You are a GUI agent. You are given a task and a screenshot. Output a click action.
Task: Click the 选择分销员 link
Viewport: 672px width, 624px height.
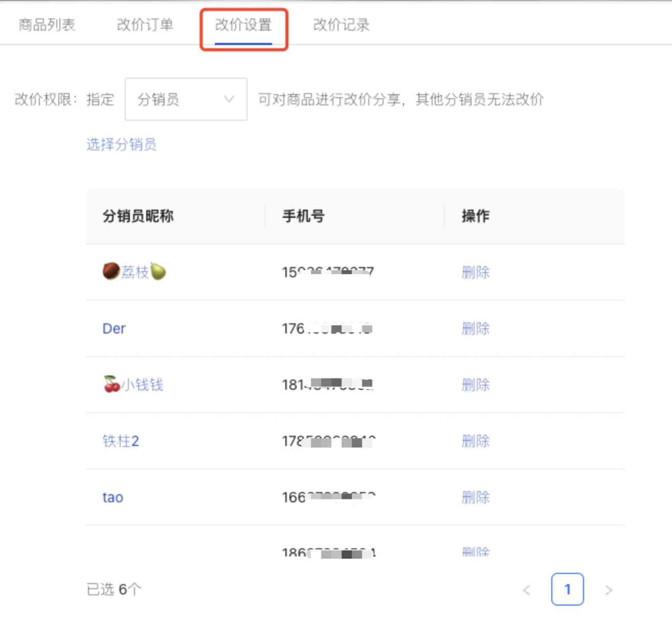pos(121,144)
